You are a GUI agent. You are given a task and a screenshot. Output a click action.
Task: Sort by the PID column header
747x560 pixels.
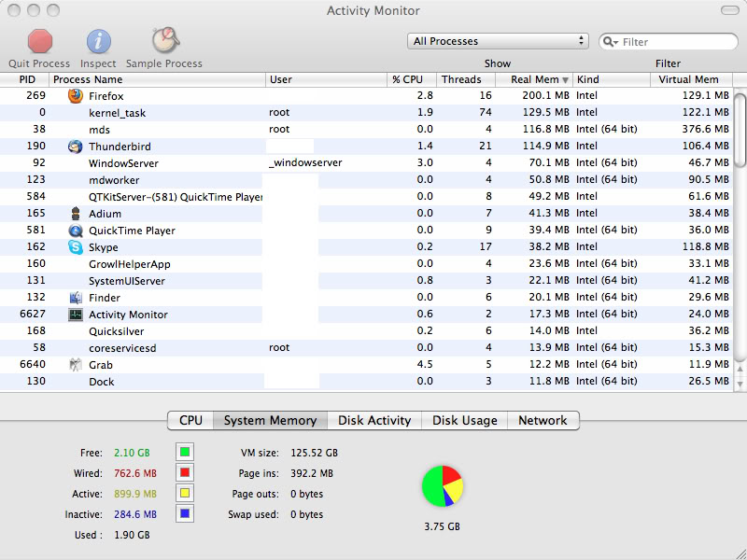(x=25, y=79)
